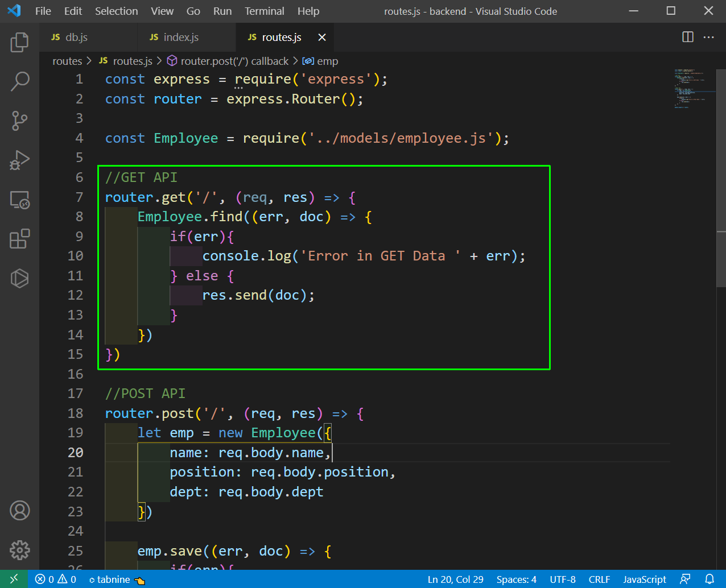The height and width of the screenshot is (588, 726).
Task: Click the VS Code logo icon
Action: click(x=14, y=11)
